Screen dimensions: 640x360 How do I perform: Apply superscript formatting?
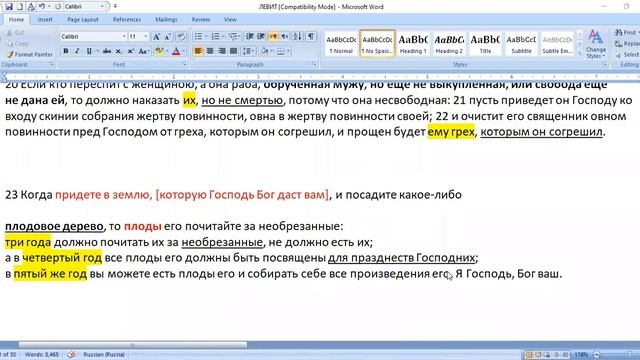131,51
